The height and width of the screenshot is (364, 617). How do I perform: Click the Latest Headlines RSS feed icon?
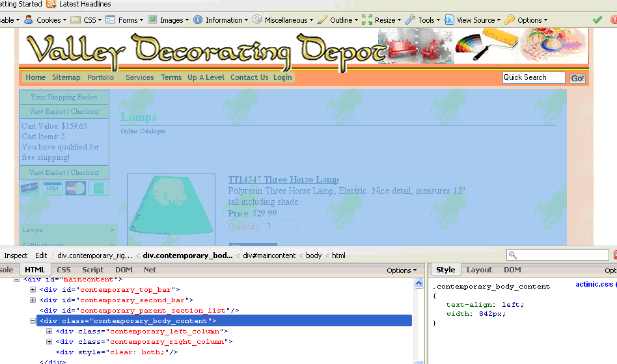click(x=51, y=4)
